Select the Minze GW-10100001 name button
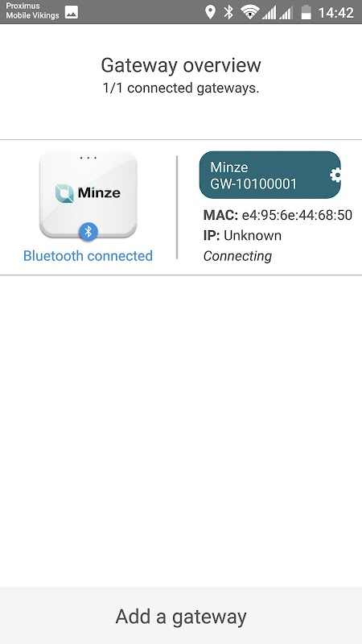 pyautogui.click(x=269, y=175)
